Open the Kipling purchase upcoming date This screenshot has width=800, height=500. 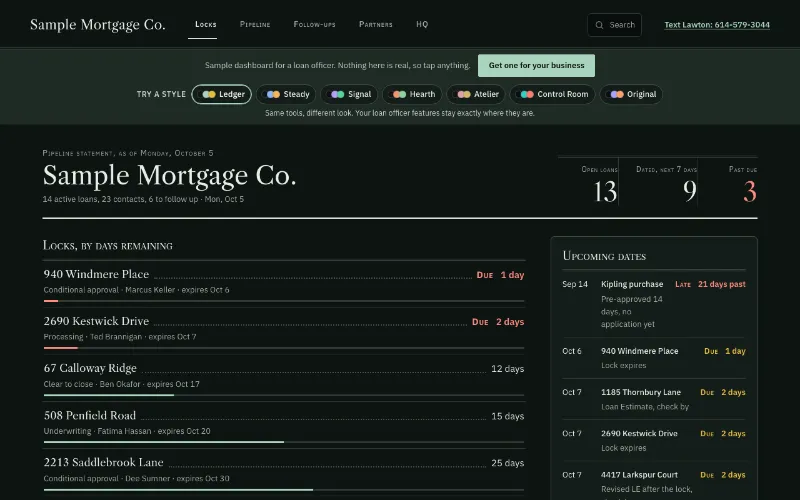[x=654, y=304]
